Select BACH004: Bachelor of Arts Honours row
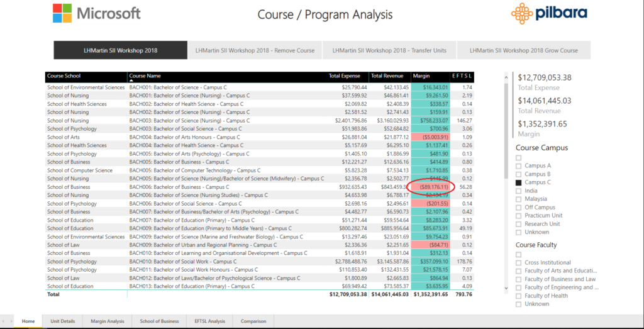This screenshot has height=329, width=644. click(x=259, y=137)
